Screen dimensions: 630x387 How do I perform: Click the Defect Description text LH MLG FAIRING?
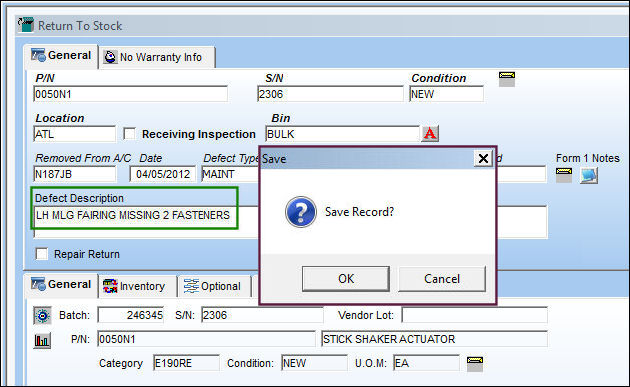[x=133, y=215]
